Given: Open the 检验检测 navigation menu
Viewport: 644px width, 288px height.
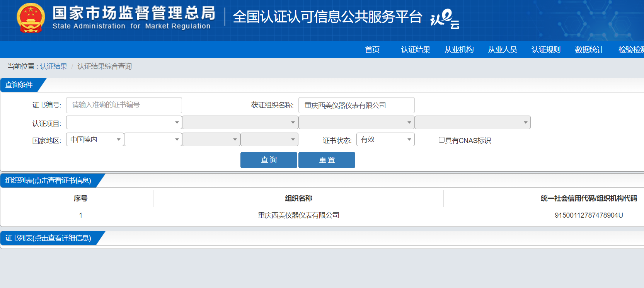Looking at the screenshot, I should [x=631, y=49].
